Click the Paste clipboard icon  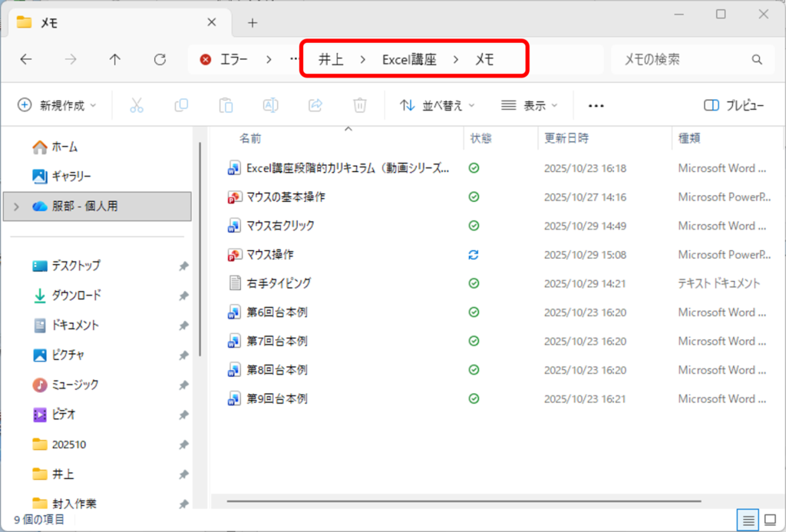[x=226, y=105]
